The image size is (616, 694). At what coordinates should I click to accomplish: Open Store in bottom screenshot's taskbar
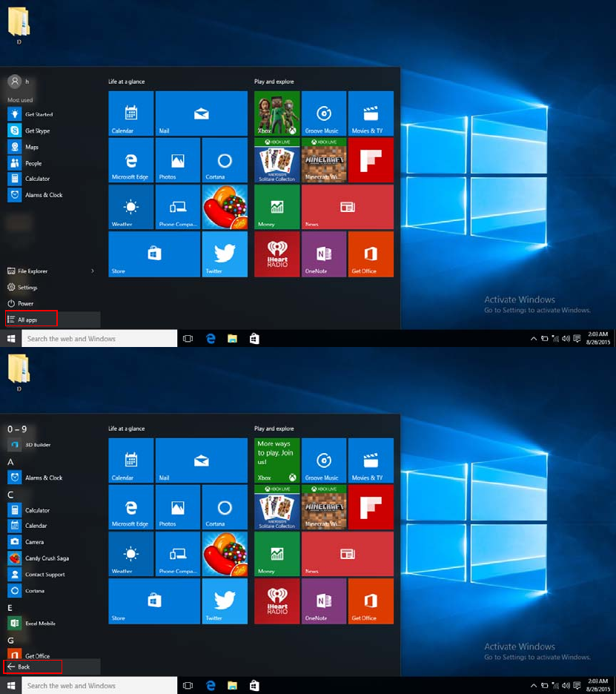click(254, 686)
